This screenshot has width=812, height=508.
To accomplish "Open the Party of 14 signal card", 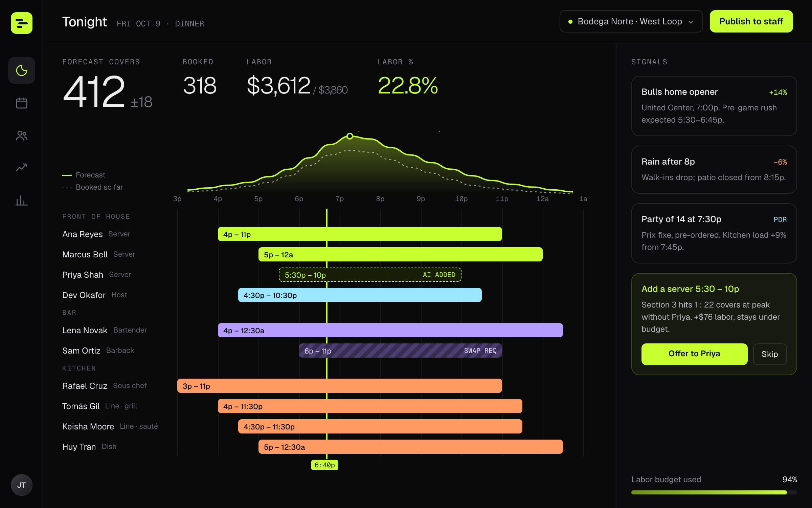I will tap(714, 233).
